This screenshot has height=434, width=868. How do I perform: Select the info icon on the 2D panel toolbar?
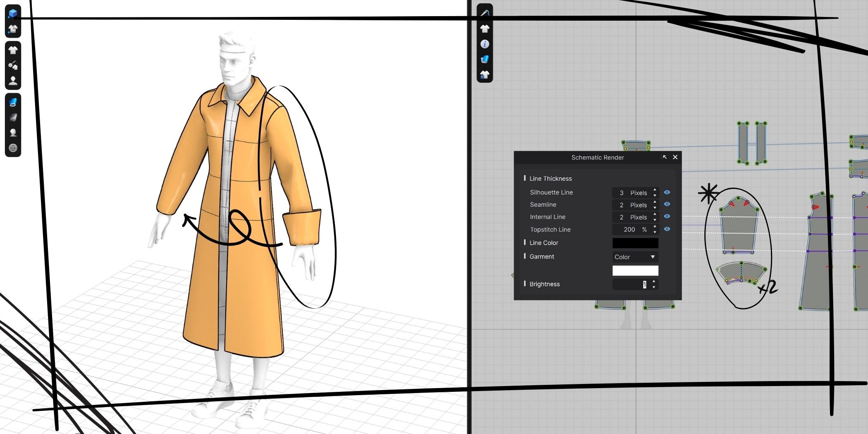486,44
